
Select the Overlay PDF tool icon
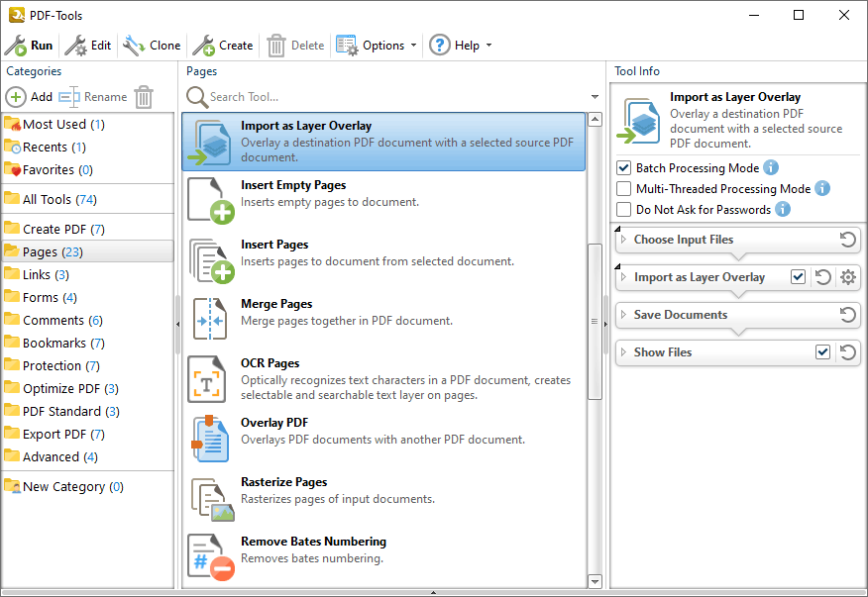coord(210,439)
